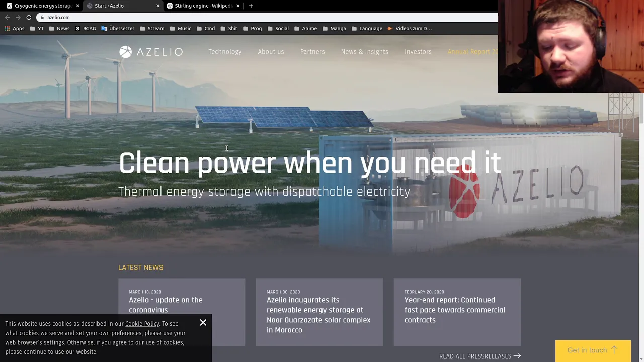Close the Cryogenic energy storage tab
This screenshot has height=362, width=644.
click(x=77, y=6)
